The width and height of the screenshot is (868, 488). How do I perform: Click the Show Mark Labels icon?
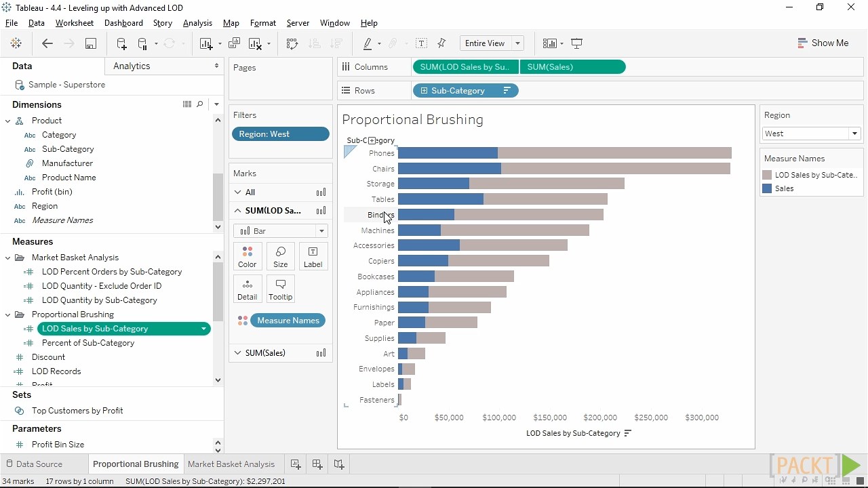[421, 43]
